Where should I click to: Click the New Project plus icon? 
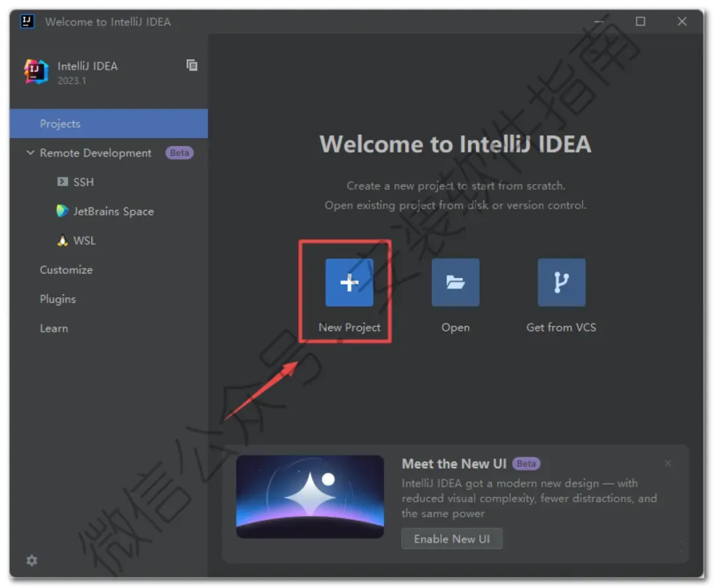(x=349, y=282)
